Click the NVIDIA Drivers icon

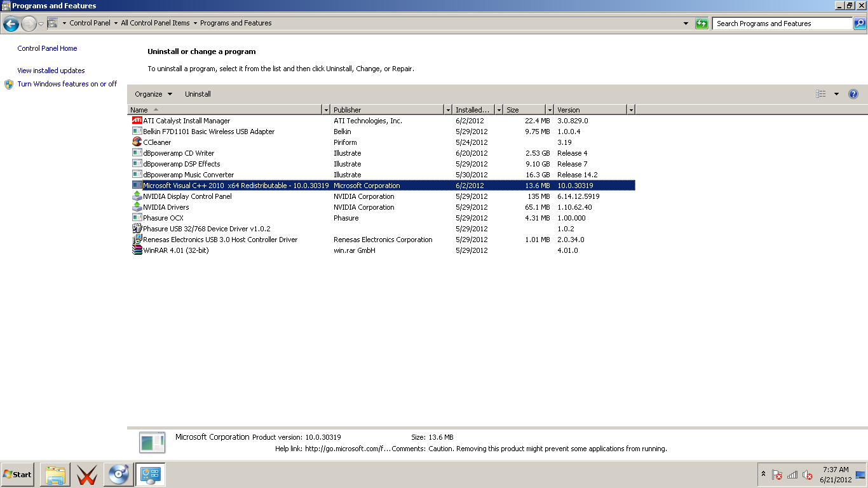tap(137, 207)
